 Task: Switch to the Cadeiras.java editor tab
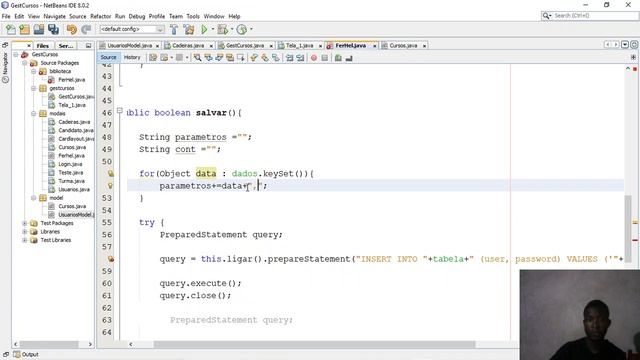point(188,45)
